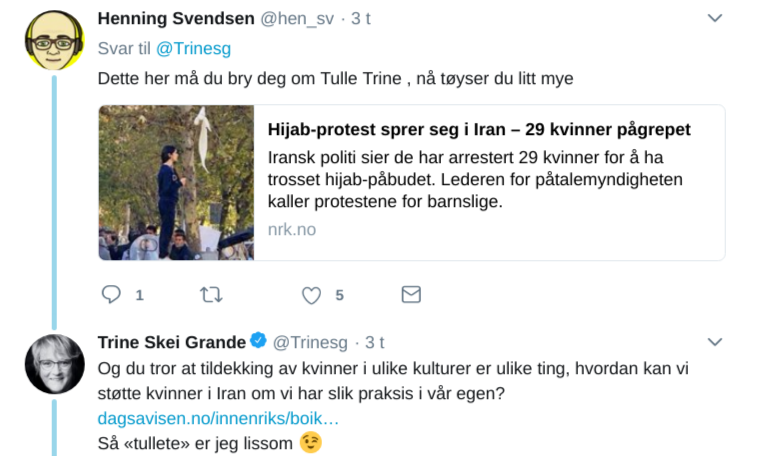
Task: Click the envelope direct message icon
Action: click(x=410, y=295)
